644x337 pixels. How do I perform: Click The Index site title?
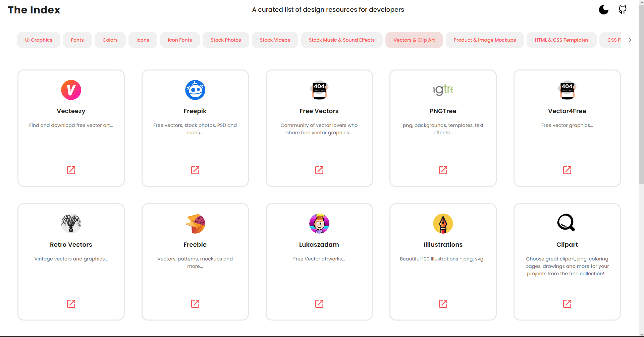coord(34,10)
